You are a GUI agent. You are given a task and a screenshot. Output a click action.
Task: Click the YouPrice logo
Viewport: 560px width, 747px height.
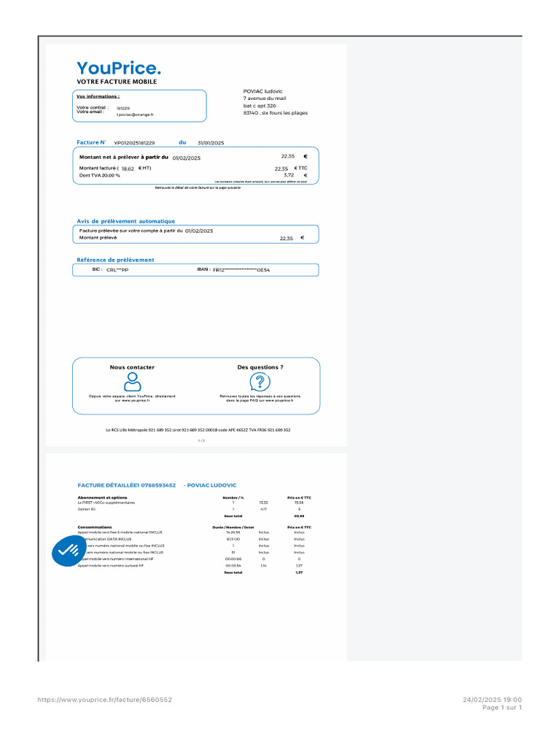[x=119, y=68]
